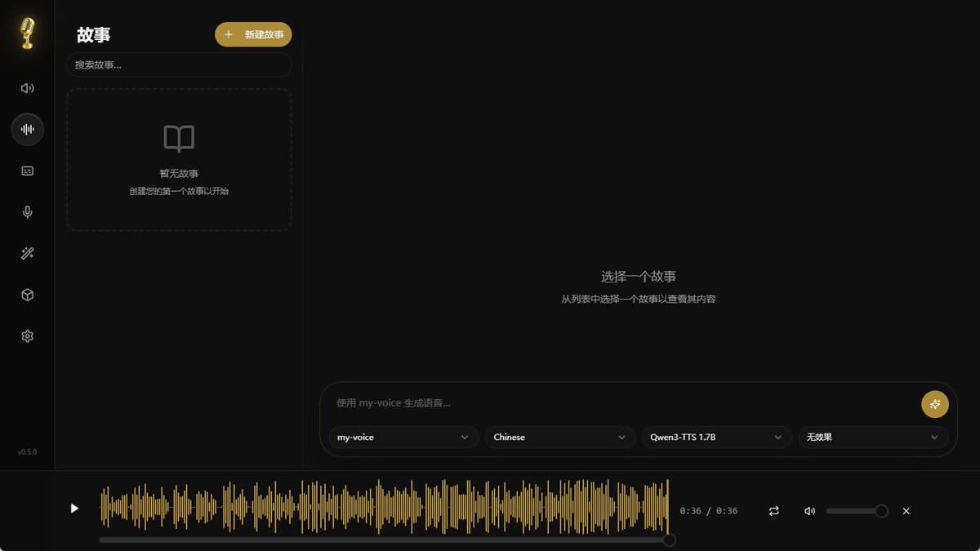The image size is (980, 551).
Task: Click the 创建您的第一个故事以开始 text
Action: pyautogui.click(x=179, y=191)
